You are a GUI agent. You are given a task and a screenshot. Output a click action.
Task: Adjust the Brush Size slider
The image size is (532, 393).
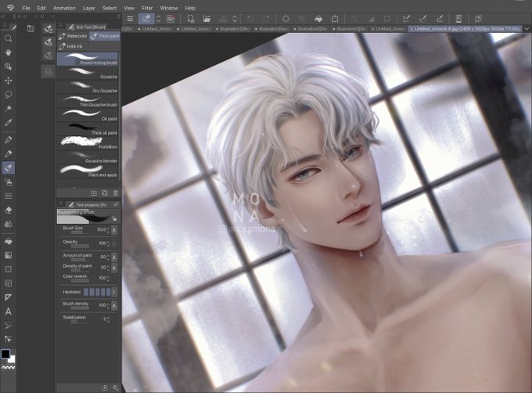[80, 233]
